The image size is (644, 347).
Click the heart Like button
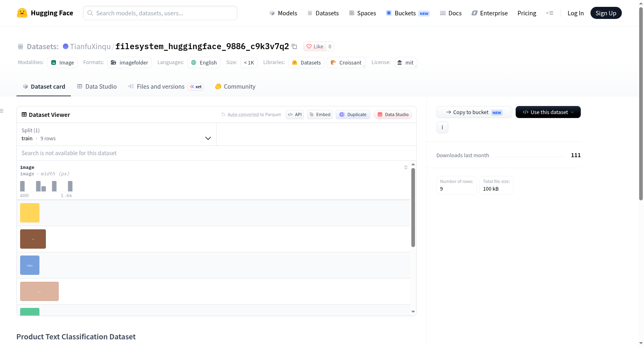(x=315, y=46)
